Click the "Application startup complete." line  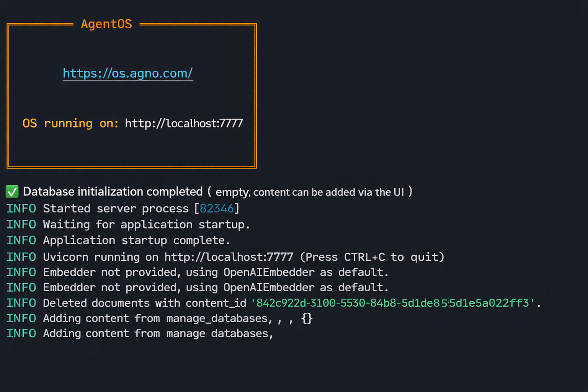[136, 240]
